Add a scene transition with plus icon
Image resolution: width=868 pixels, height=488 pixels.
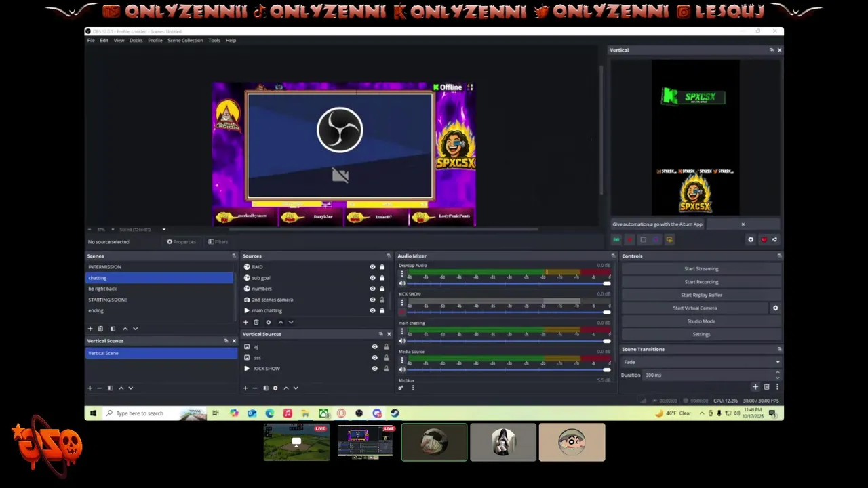(x=755, y=387)
